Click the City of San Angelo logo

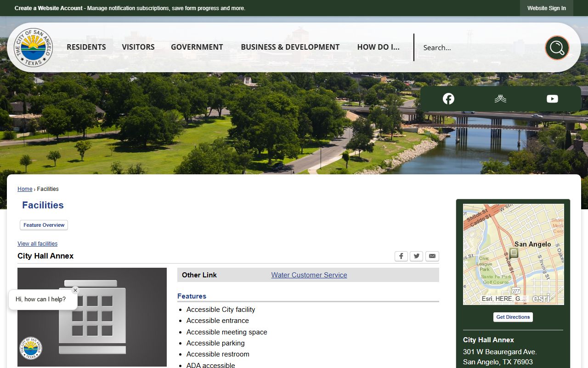click(33, 47)
